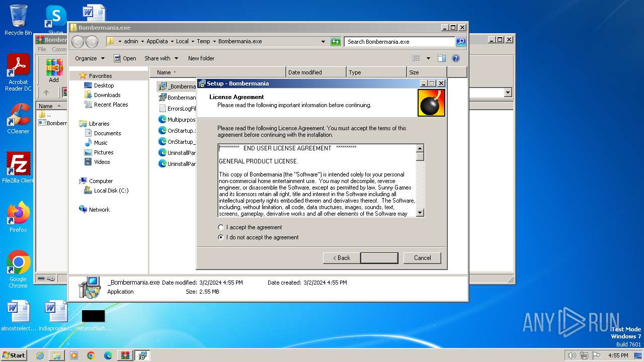Open the almostselect Word document icon
Image resolution: width=644 pixels, height=362 pixels.
click(x=18, y=316)
